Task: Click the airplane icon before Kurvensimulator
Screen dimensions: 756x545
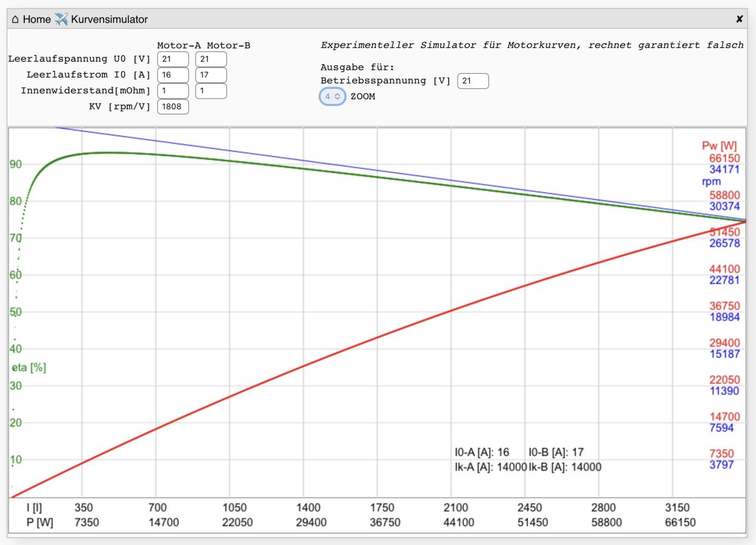Action: tap(61, 19)
